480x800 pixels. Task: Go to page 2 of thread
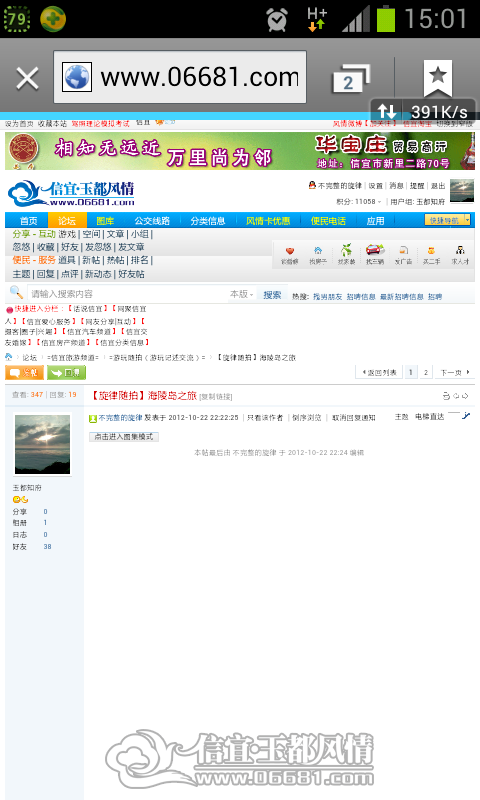pos(425,372)
